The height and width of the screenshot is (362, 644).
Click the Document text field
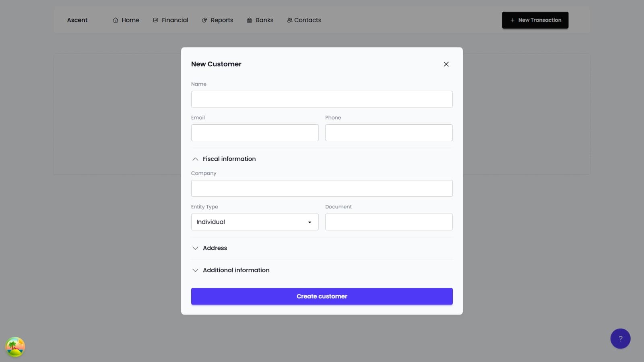(388, 222)
